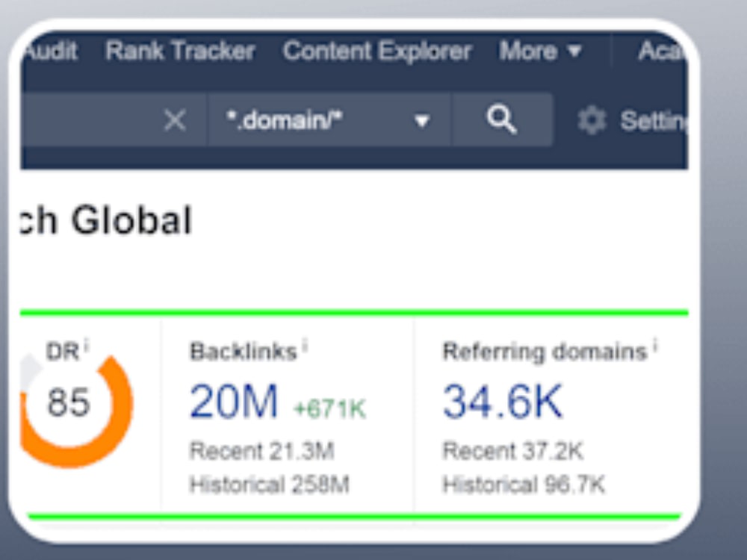Click Historical 96.7K referring domains text
The image size is (747, 560).
524,485
